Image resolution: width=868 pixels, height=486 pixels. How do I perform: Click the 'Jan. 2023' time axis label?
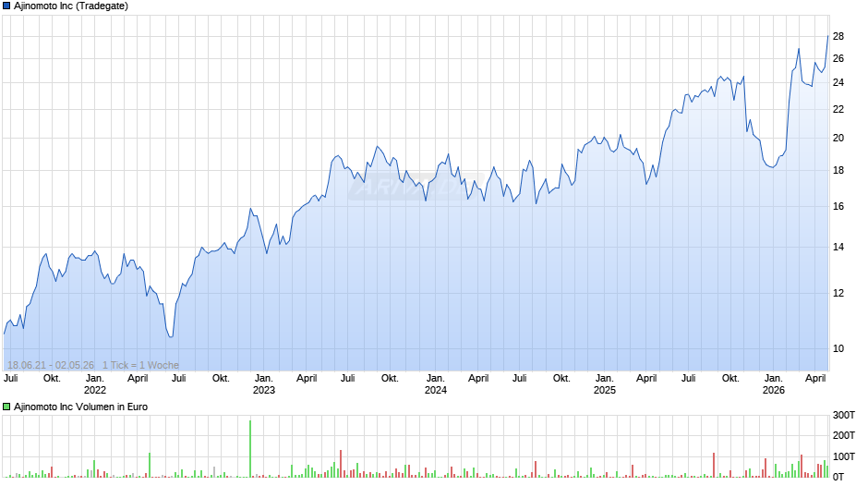[264, 384]
